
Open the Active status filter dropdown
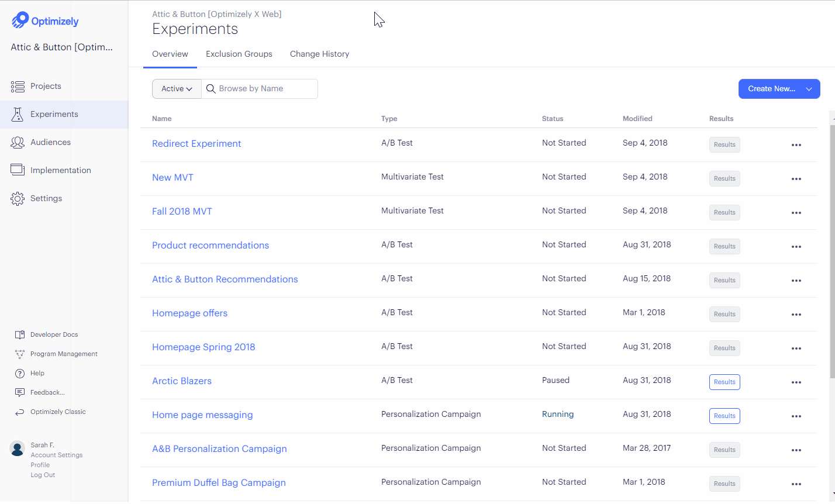tap(177, 89)
